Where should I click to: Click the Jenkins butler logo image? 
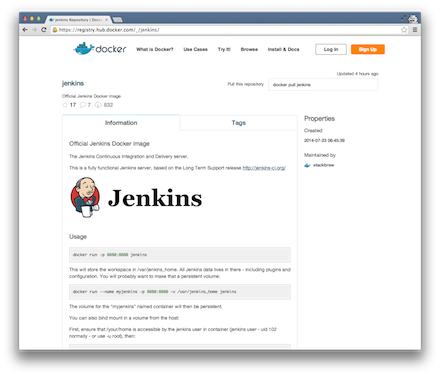pyautogui.click(x=85, y=197)
